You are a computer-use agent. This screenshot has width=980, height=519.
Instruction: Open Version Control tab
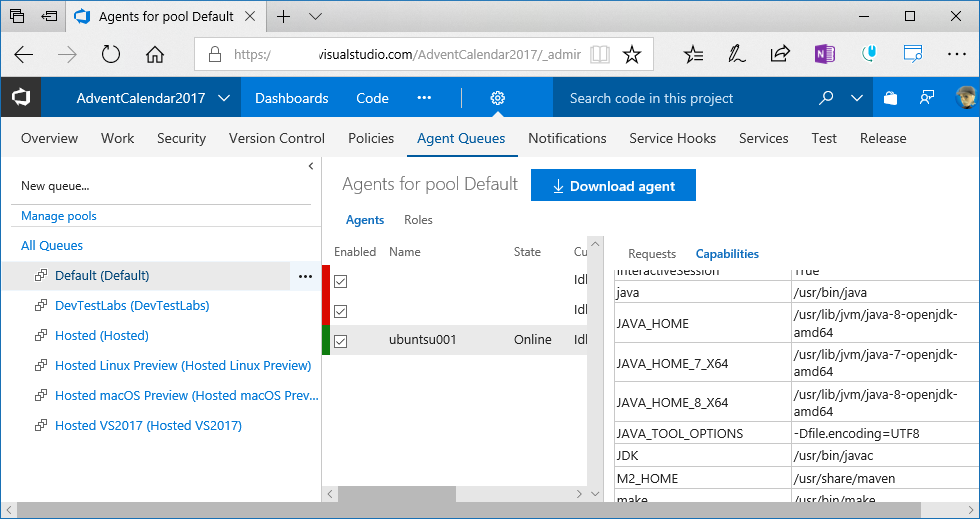277,138
